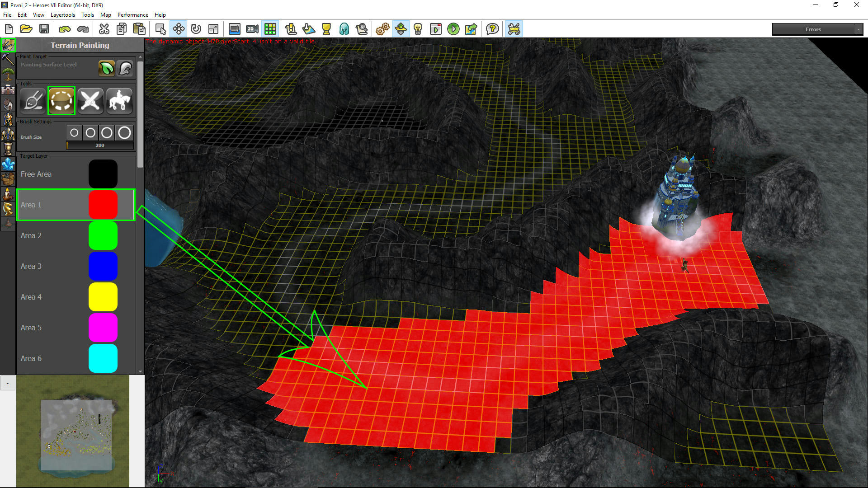The height and width of the screenshot is (488, 868).
Task: Select the pickaxe terrain sidebar icon
Action: (x=8, y=59)
